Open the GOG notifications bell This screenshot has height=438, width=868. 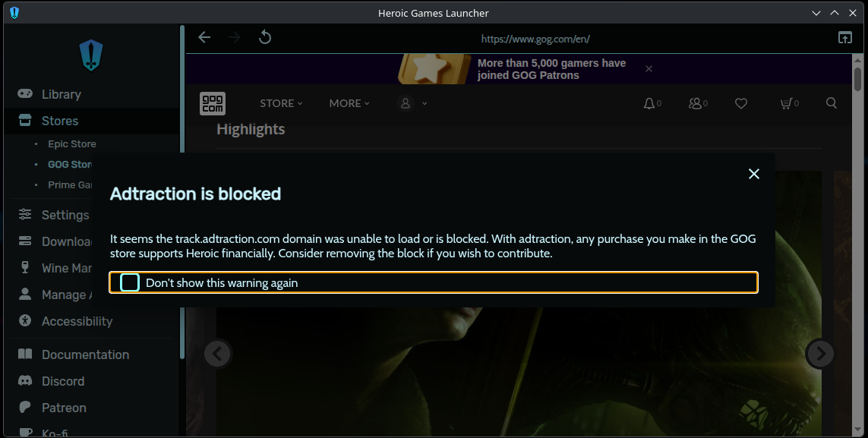pos(649,103)
